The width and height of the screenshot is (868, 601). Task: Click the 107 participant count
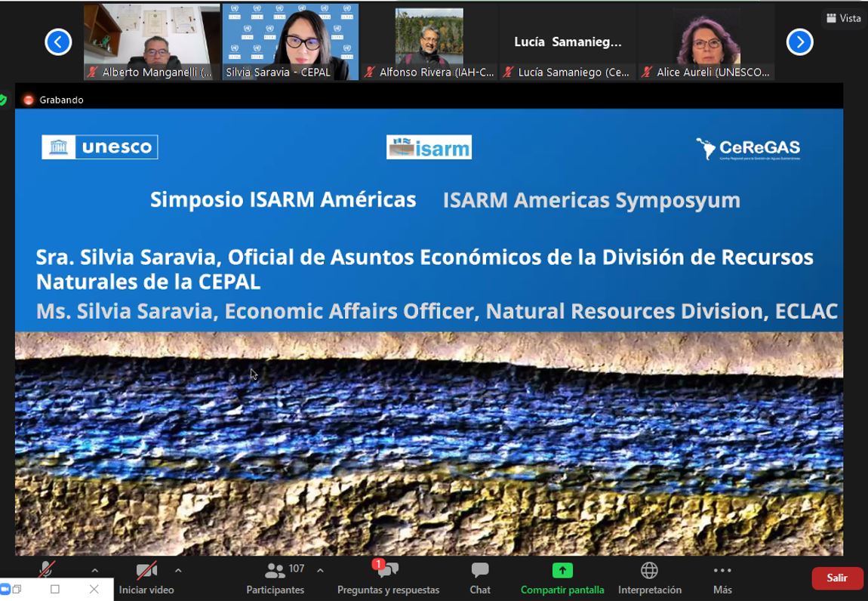click(297, 569)
